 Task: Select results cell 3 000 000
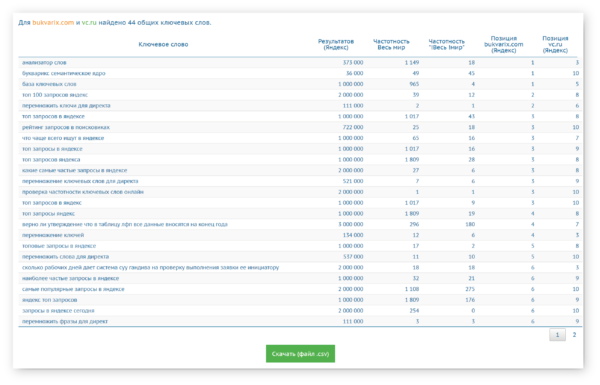click(351, 224)
